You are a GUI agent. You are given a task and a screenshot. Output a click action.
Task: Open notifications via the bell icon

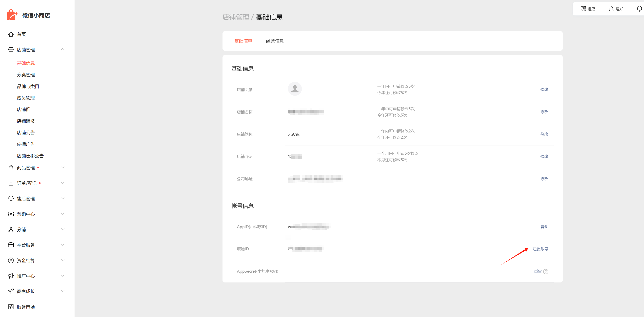point(611,9)
